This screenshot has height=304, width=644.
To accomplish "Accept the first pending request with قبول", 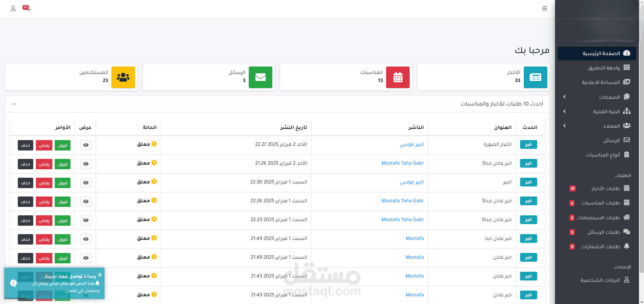I will click(x=63, y=145).
